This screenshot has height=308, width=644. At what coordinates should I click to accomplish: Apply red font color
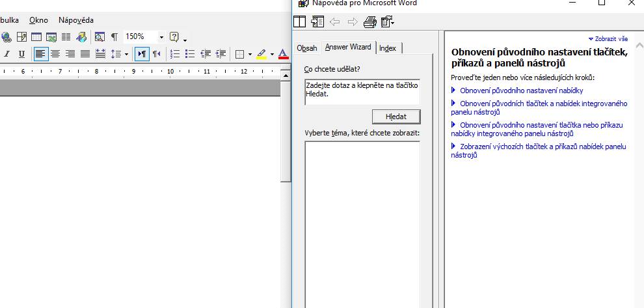[283, 54]
